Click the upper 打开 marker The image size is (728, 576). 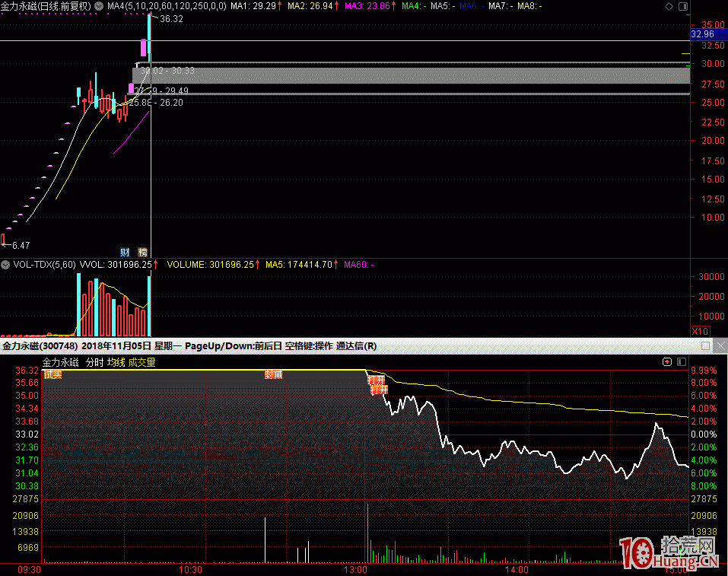coord(376,380)
